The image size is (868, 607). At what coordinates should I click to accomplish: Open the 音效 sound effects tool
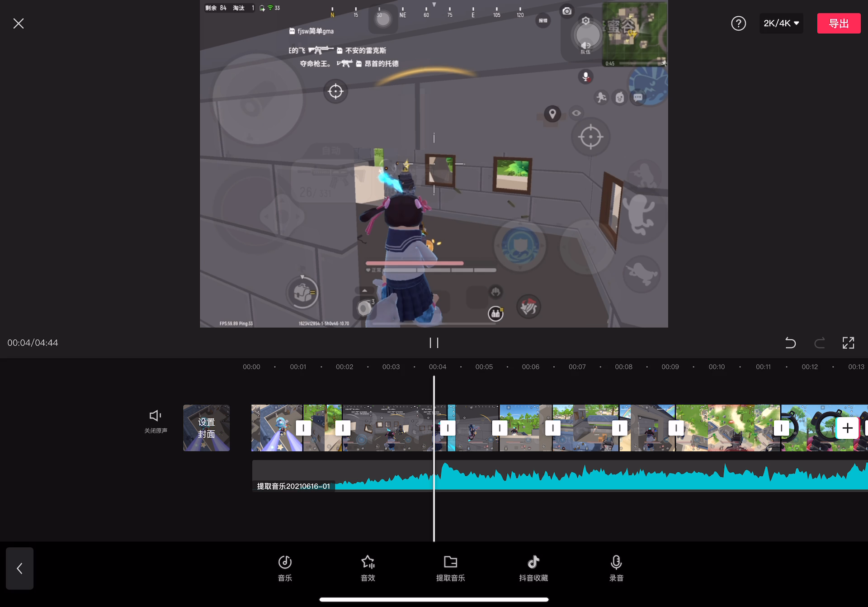click(368, 568)
